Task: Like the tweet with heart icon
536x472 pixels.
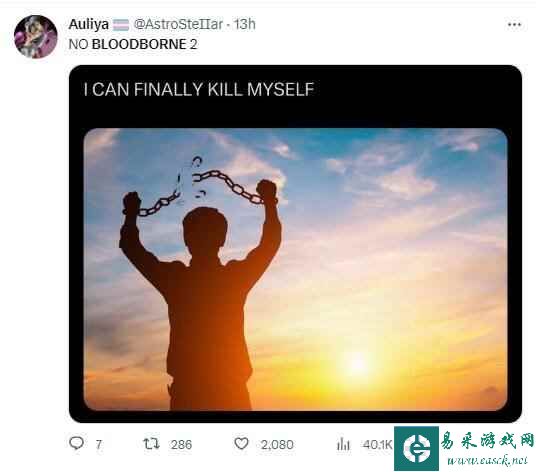Action: click(241, 443)
